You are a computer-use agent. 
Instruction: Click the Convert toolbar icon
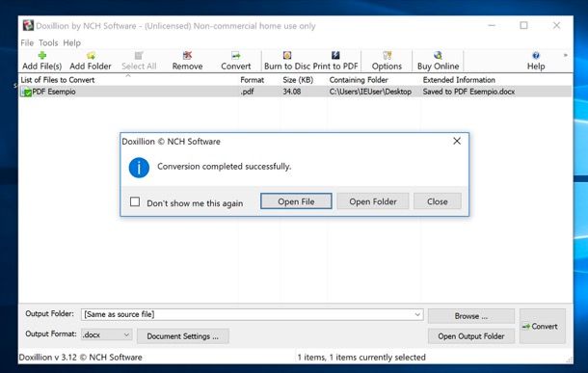coord(236,56)
